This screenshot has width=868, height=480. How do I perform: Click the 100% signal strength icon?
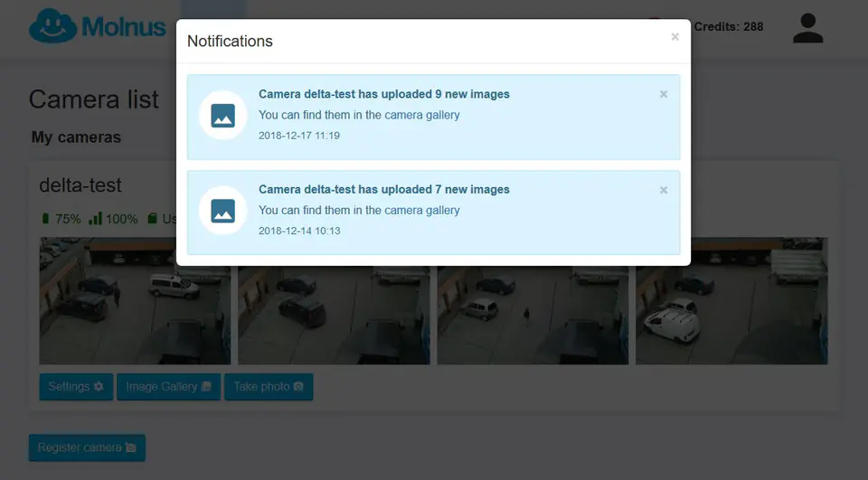(95, 219)
